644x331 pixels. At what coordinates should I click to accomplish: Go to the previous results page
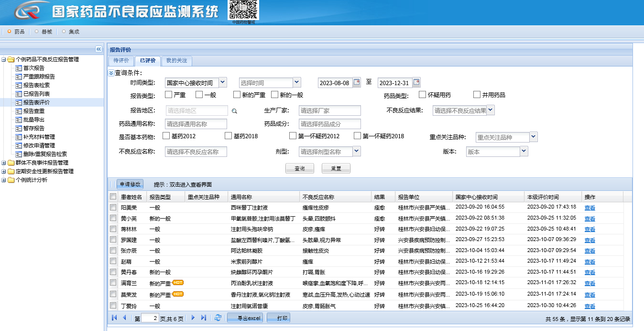point(124,318)
